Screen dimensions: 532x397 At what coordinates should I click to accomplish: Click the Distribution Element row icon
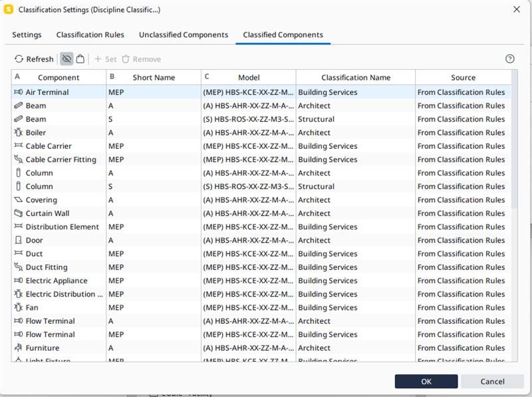[x=19, y=226]
